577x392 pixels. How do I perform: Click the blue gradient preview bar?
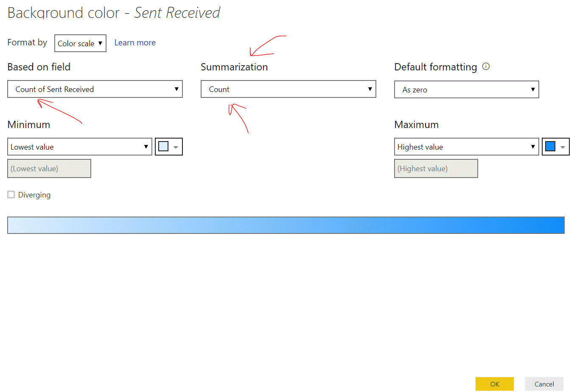click(x=286, y=225)
